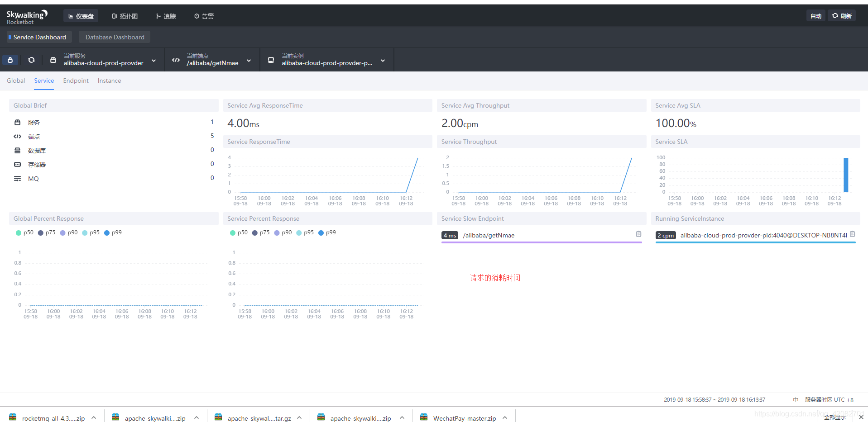Click the storage (存储器) icon in Global Brief
Screen dimensions: 868x422
click(17, 164)
